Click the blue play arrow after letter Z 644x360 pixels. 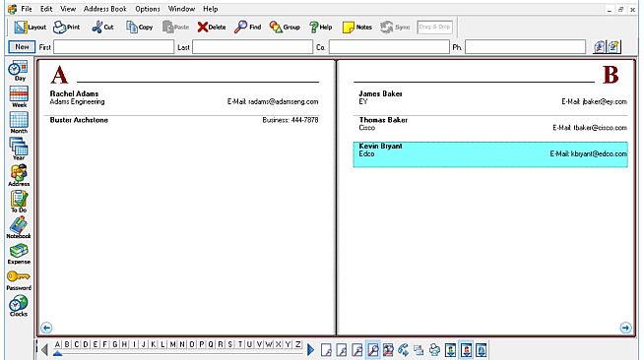click(x=310, y=350)
